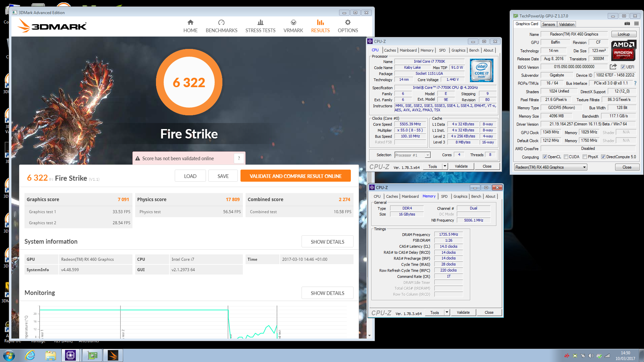The width and height of the screenshot is (644, 362).
Task: Open File Explorer from taskbar
Action: coord(51,355)
